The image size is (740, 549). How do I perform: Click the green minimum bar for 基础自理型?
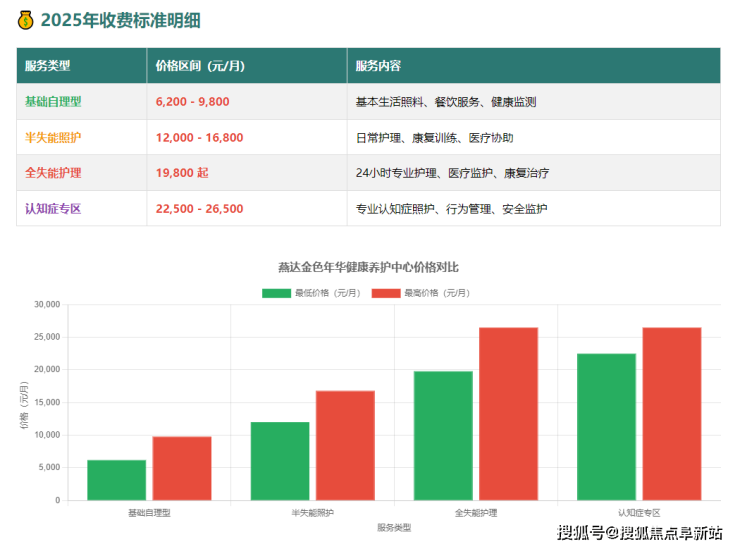116,480
